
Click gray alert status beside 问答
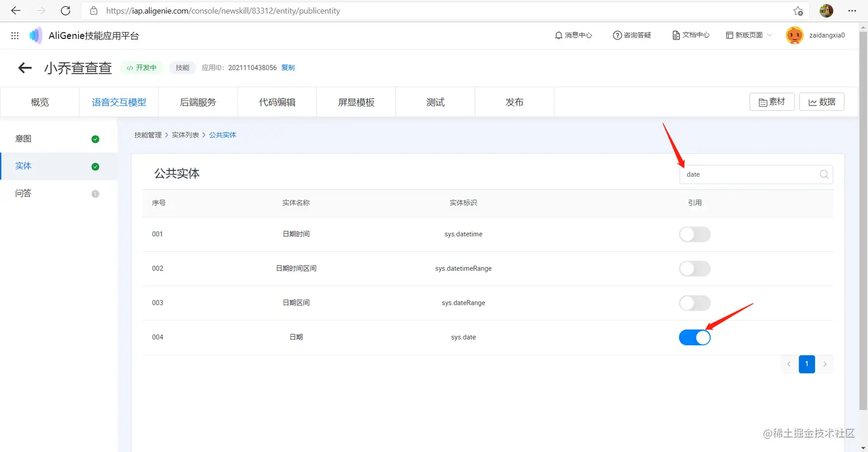[x=95, y=194]
